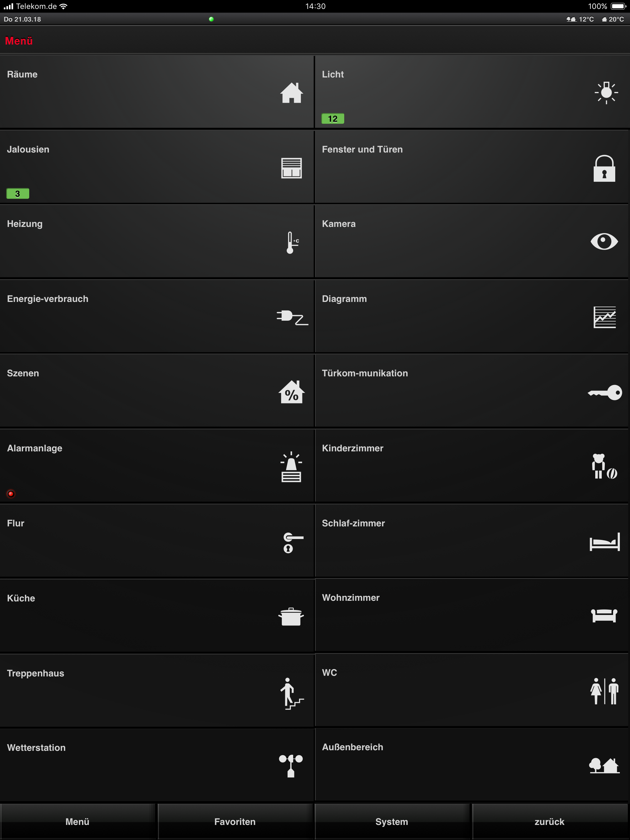Viewport: 630px width, 840px height.
Task: Click the green 12 badge under Licht
Action: point(333,119)
